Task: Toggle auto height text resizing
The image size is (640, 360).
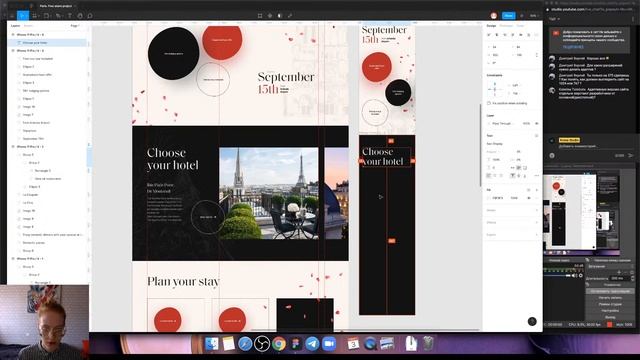Action: [519, 168]
